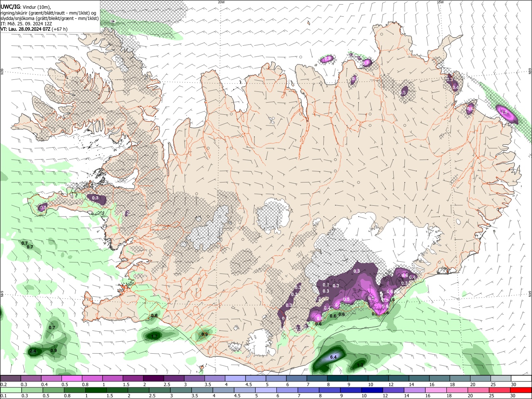Click the '30' number on the rain scale
The width and height of the screenshot is (532, 399).
514,396
